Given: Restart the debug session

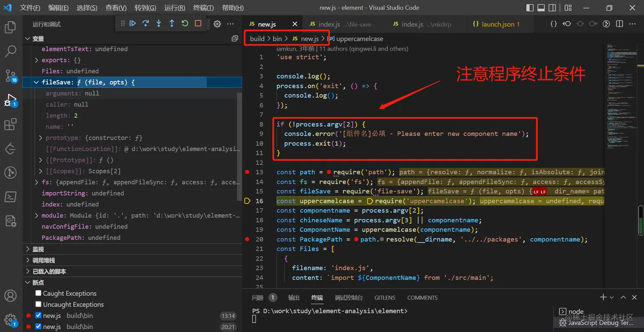Looking at the screenshot, I should click(185, 23).
